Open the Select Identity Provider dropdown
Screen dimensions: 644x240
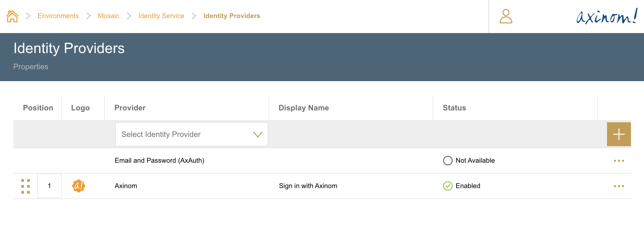tap(191, 134)
